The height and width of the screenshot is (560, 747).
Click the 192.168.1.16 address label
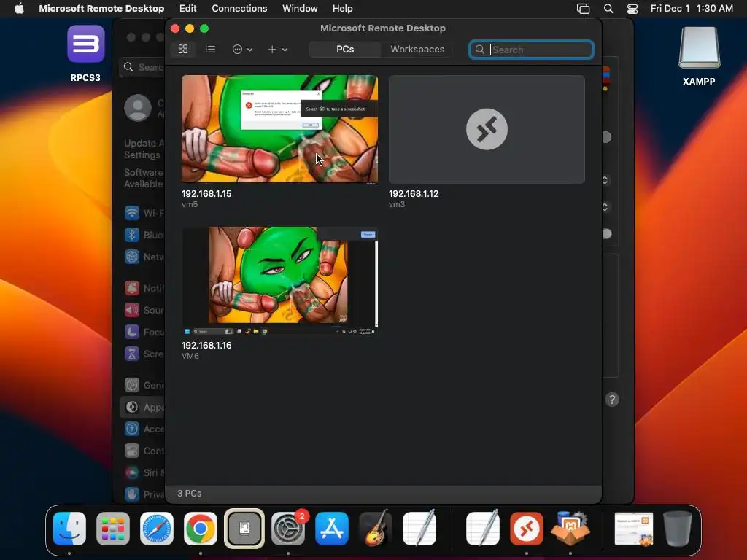point(206,345)
